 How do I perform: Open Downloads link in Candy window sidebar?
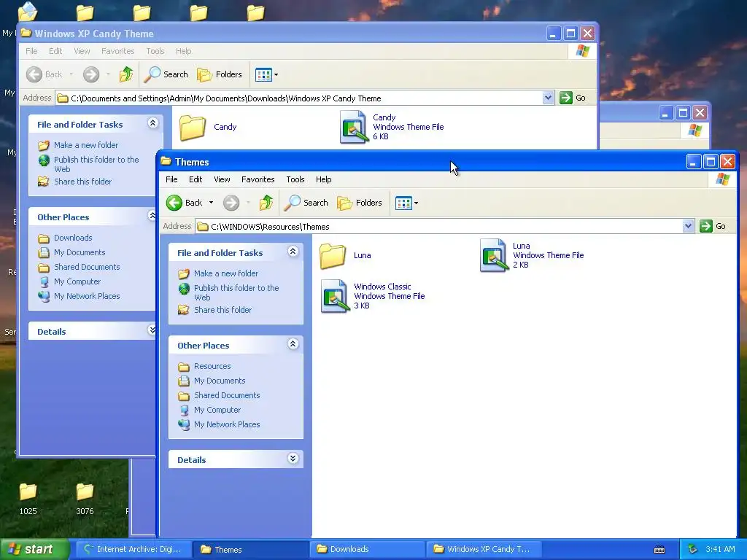click(73, 238)
